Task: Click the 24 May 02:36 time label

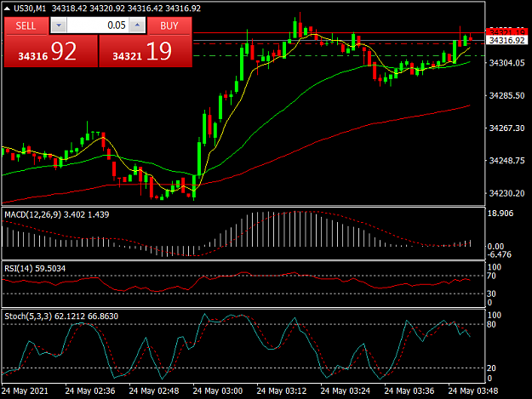Action: click(90, 390)
